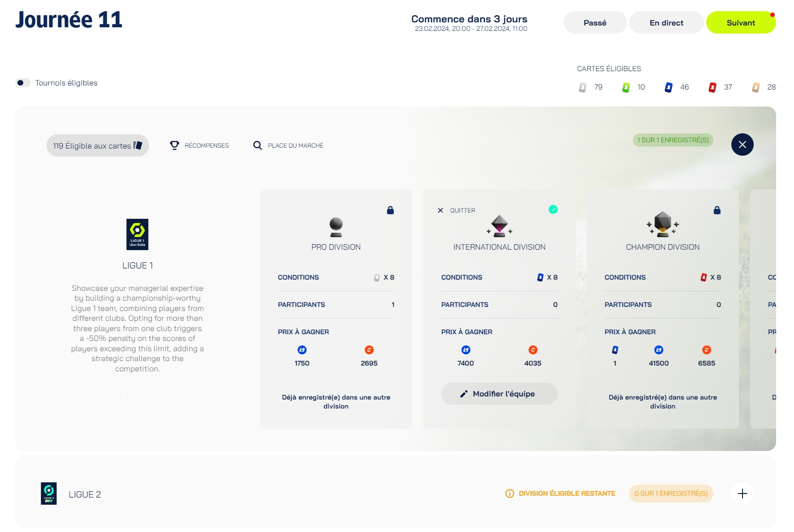
Task: Click the International Division gem trophy icon
Action: coord(499,226)
